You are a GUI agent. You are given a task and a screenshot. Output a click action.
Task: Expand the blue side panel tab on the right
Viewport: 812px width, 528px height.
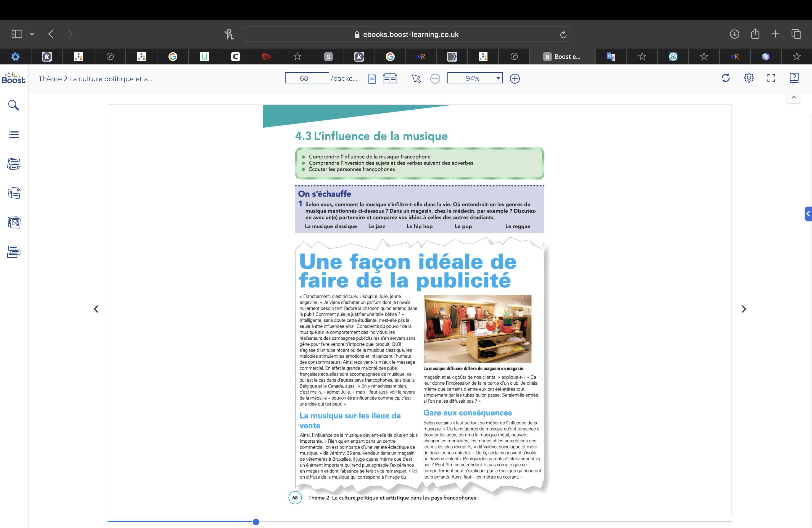(x=808, y=214)
